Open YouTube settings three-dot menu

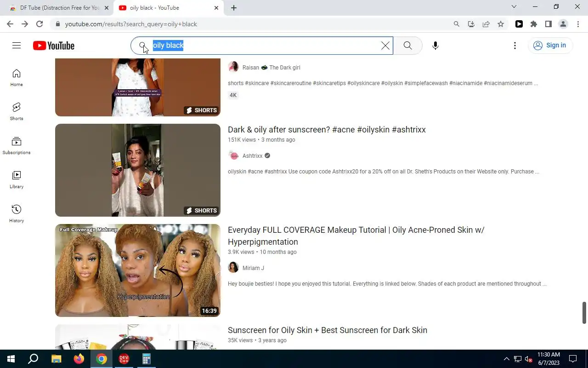[515, 46]
